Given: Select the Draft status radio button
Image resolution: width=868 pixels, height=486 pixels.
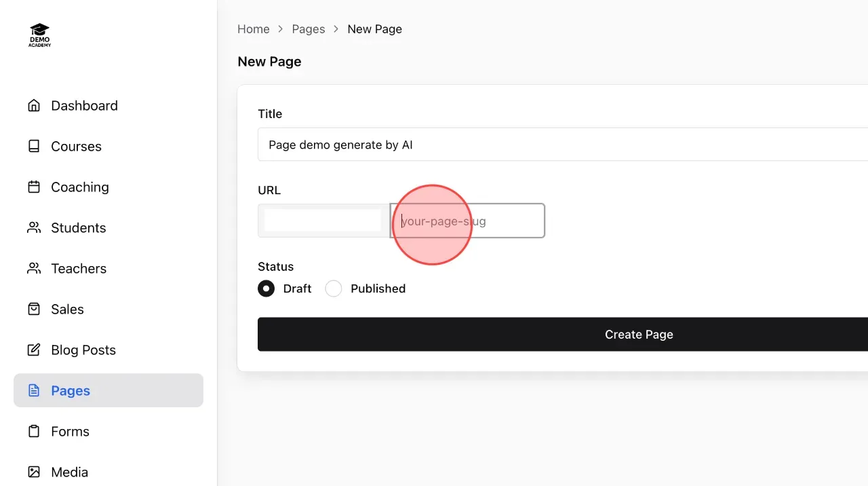Looking at the screenshot, I should click(267, 288).
